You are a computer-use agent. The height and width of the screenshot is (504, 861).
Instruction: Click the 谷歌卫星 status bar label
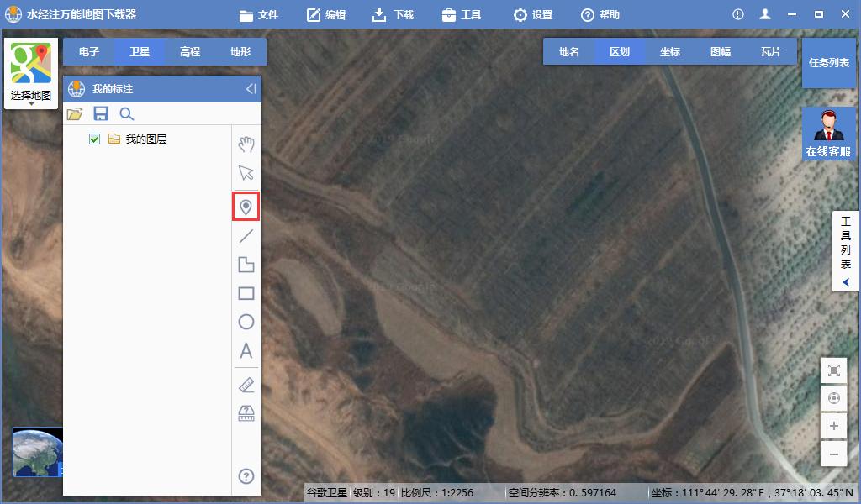pos(327,492)
